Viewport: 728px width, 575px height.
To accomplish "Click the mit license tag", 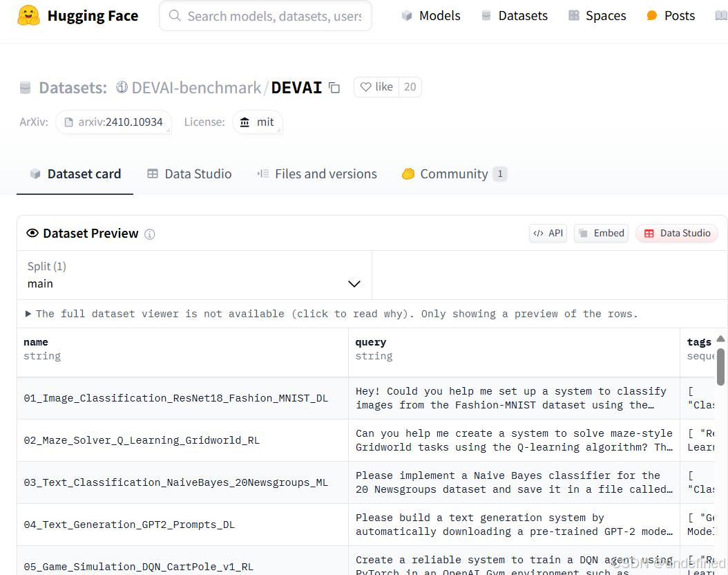I will pos(257,122).
